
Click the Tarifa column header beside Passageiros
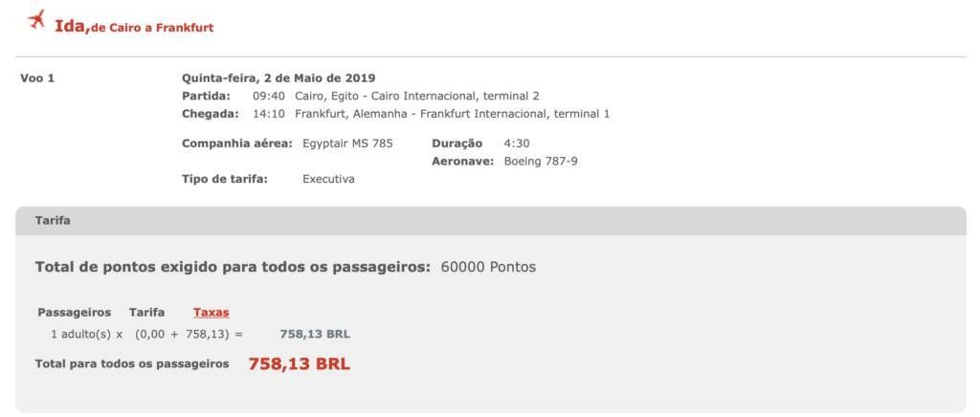point(146,312)
